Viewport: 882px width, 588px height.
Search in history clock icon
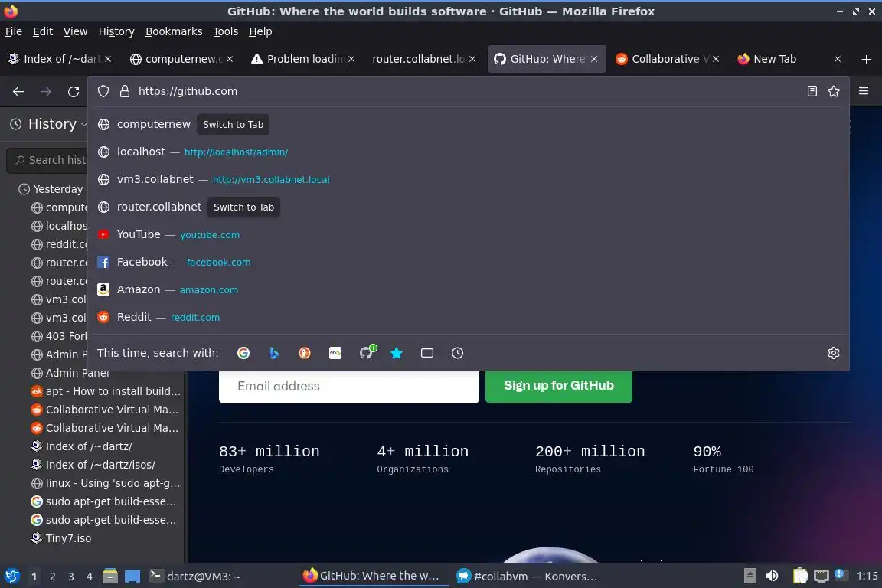pos(457,353)
